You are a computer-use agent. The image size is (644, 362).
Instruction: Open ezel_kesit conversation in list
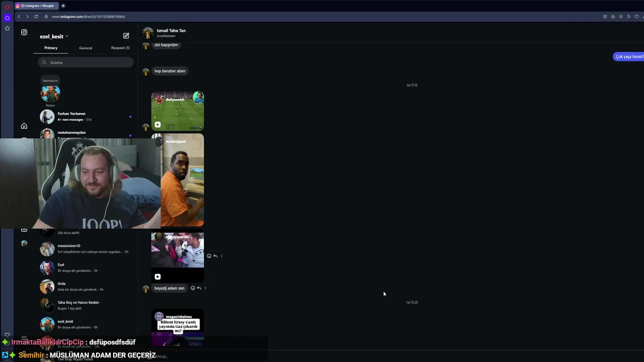coord(86,324)
